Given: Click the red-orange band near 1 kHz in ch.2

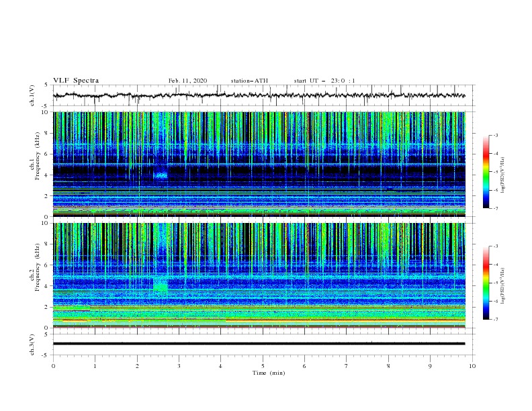Looking at the screenshot, I should tap(345, 320).
